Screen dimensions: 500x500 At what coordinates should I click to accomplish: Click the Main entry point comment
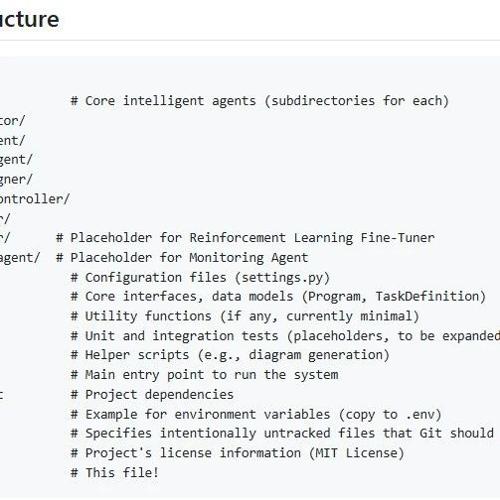point(204,375)
